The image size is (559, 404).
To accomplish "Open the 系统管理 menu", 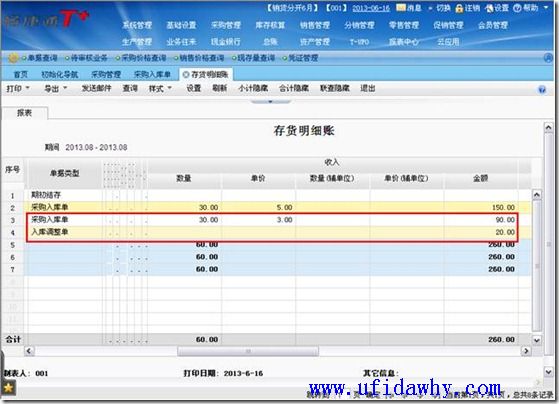I will pos(137,25).
